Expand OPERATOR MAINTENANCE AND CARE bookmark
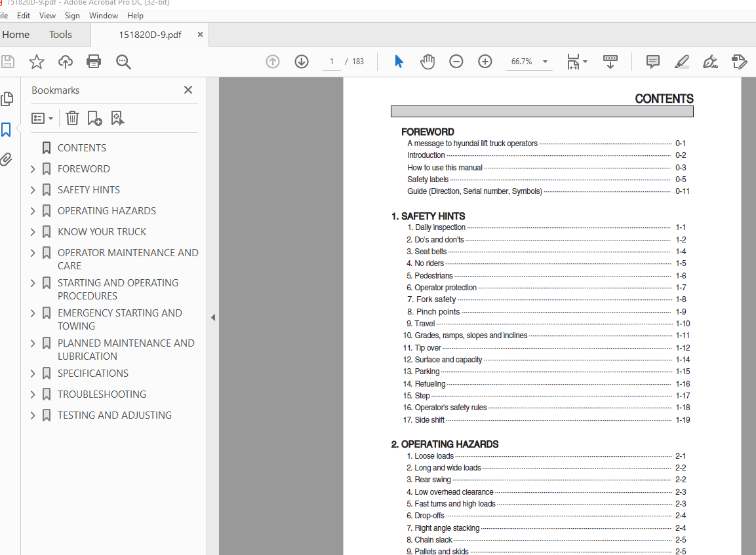This screenshot has width=756, height=555. pyautogui.click(x=33, y=253)
